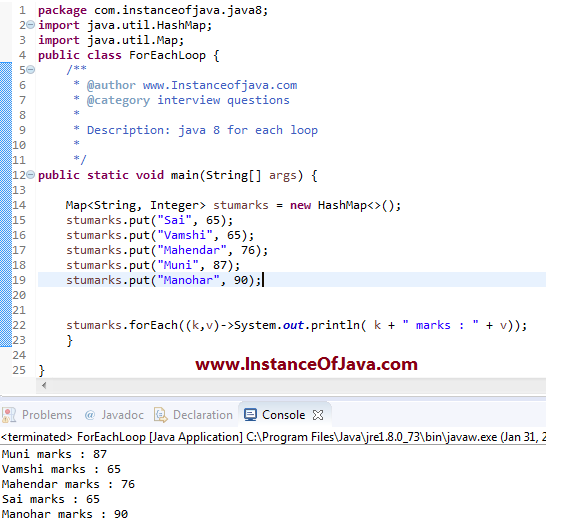Click the Javadoc @ icon

pos(90,415)
